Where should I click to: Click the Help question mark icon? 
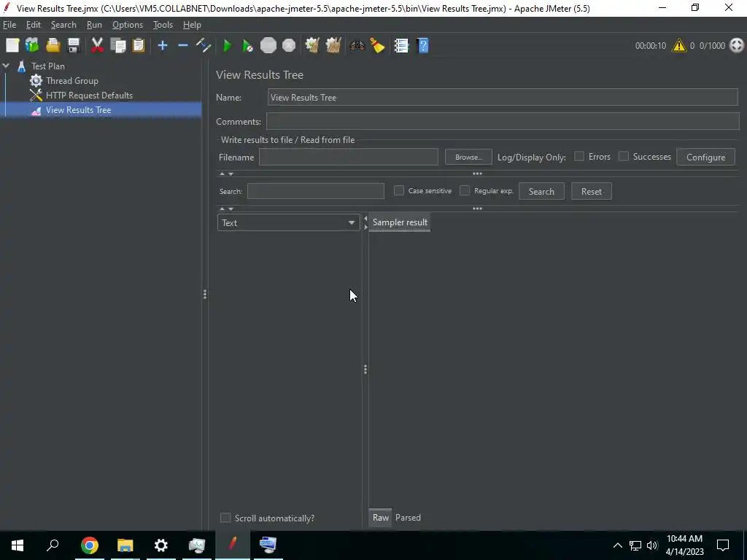422,46
